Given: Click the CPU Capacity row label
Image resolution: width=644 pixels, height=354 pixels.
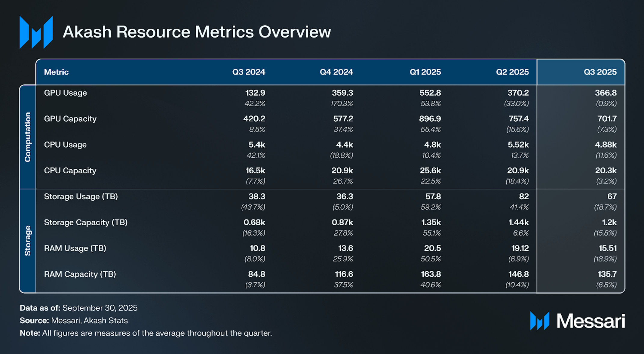Looking at the screenshot, I should click(70, 171).
